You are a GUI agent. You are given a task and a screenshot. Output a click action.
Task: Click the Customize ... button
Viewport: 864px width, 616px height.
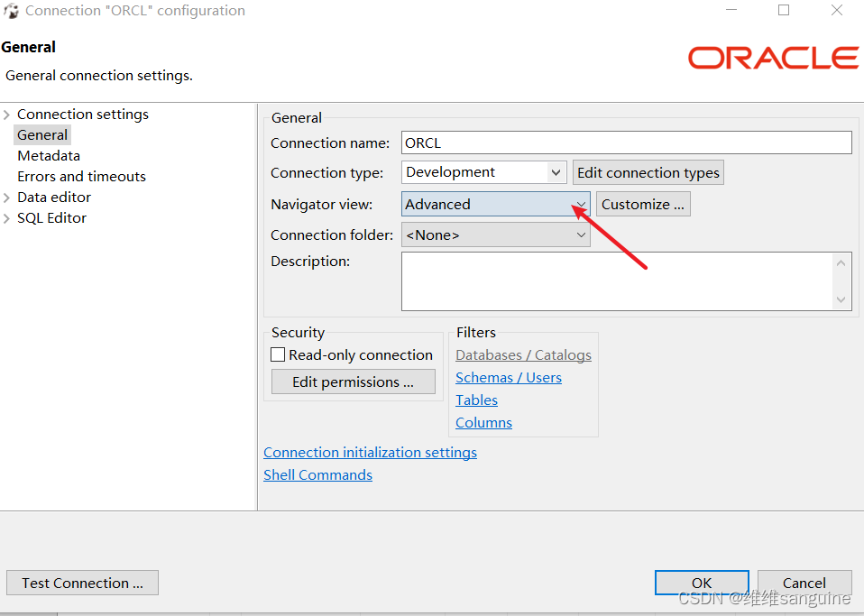tap(643, 204)
